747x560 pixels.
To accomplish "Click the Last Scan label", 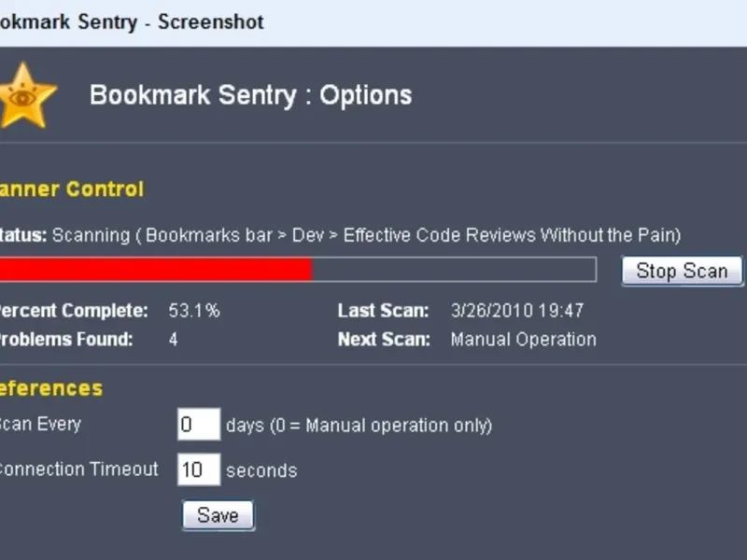I will (383, 311).
